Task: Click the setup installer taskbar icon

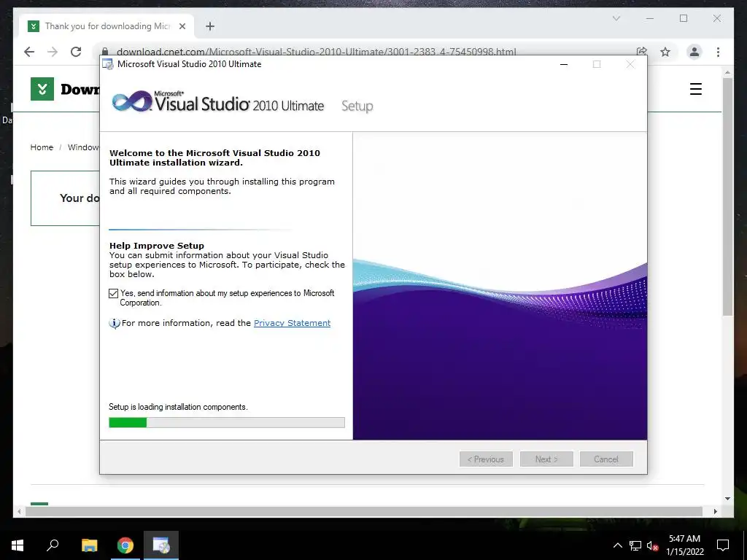Action: click(x=161, y=545)
